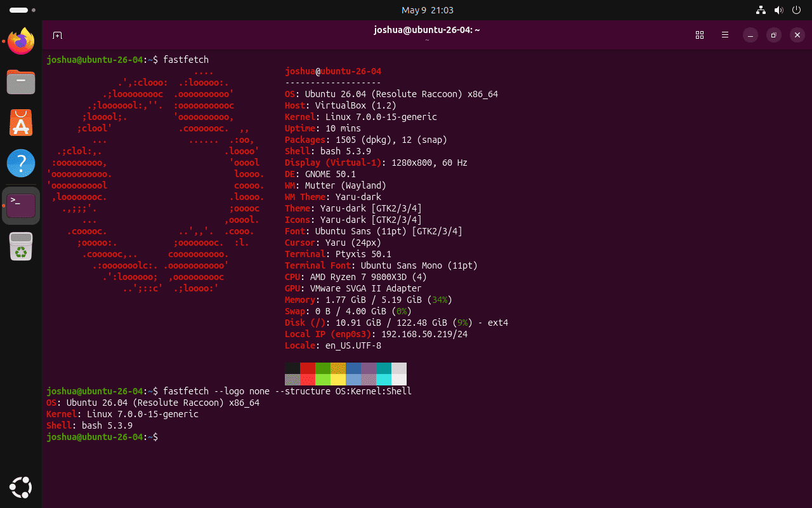Close the terminal window
Image resolution: width=812 pixels, height=508 pixels.
tap(797, 35)
